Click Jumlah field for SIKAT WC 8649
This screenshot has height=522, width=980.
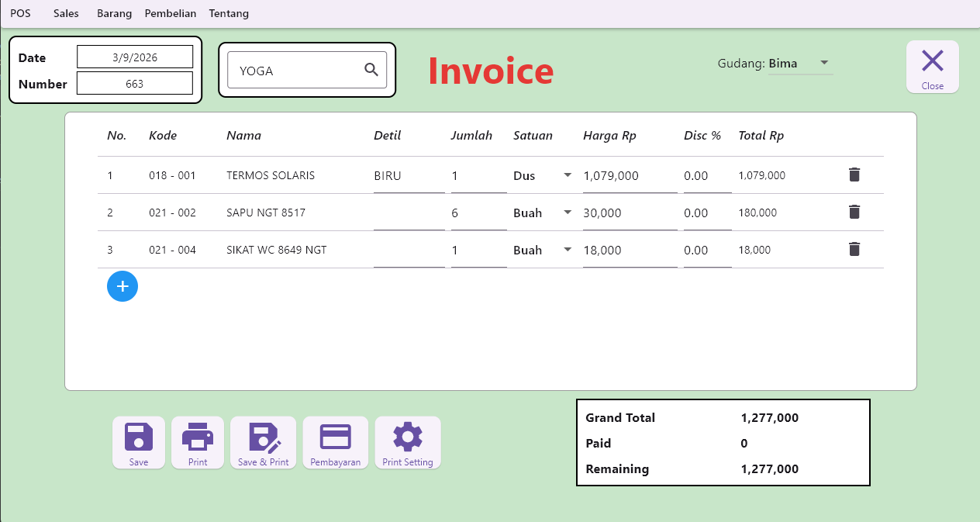pos(479,251)
